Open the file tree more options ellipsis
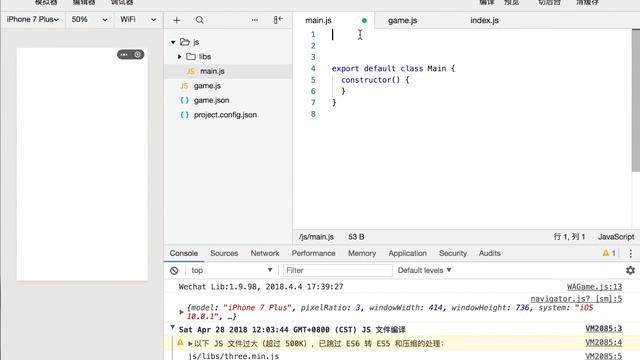This screenshot has width=640, height=360. (x=255, y=20)
